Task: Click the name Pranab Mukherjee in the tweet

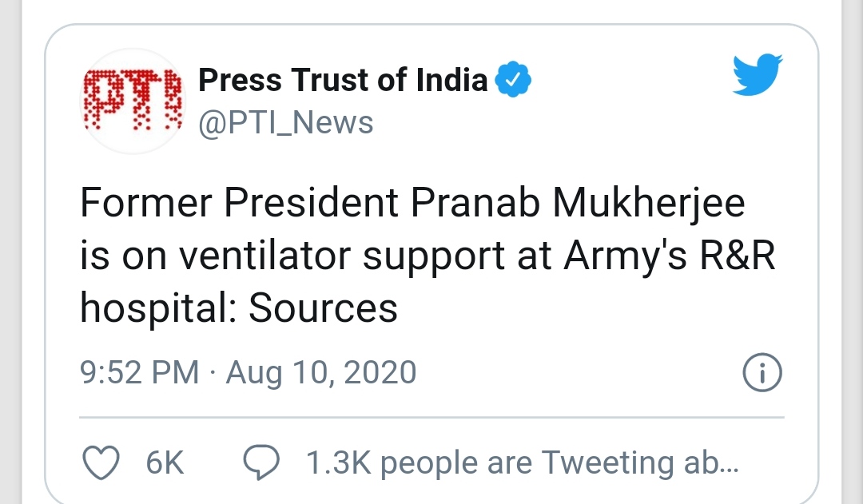Action: point(577,204)
